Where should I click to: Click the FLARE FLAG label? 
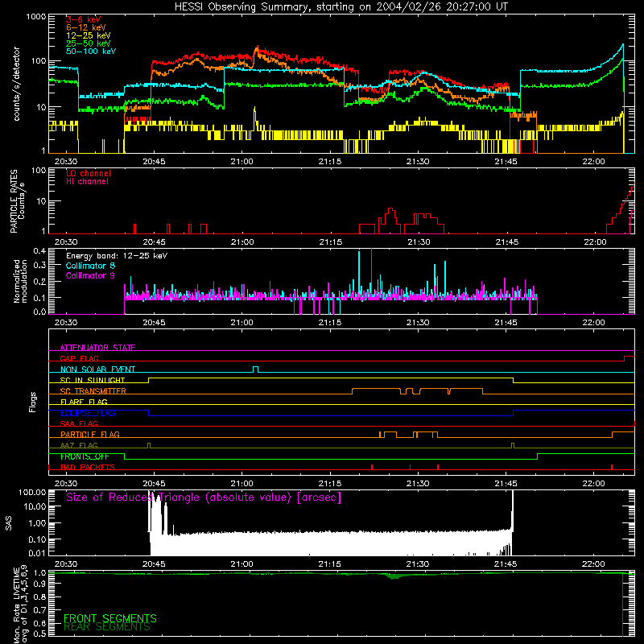[x=84, y=402]
